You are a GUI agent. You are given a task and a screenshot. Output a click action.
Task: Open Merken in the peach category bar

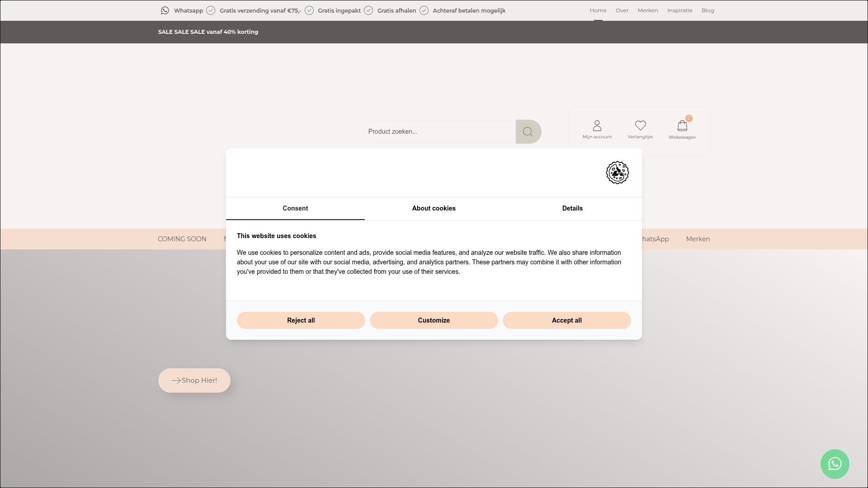click(698, 239)
